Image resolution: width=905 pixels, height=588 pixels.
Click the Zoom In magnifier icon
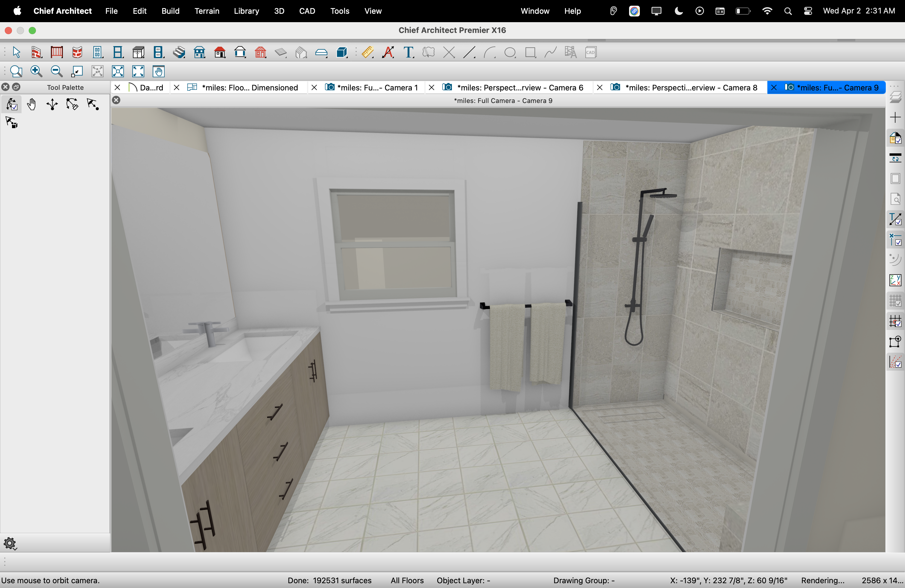[36, 71]
